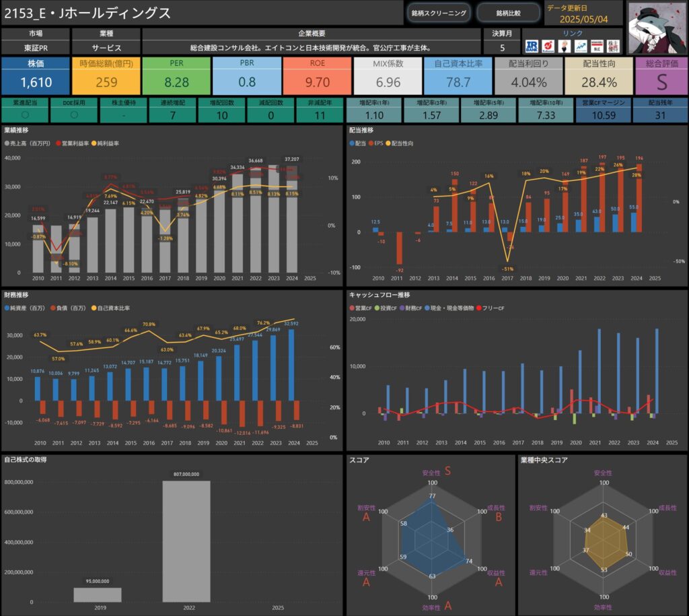Open the red-striped 株式 link icon
The image size is (689, 616).
597,46
